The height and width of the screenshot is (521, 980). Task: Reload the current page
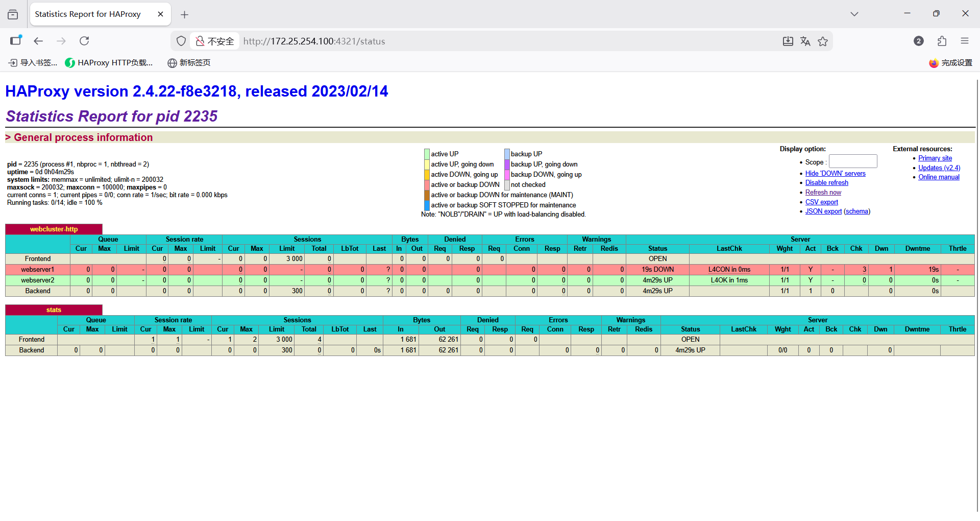(84, 41)
